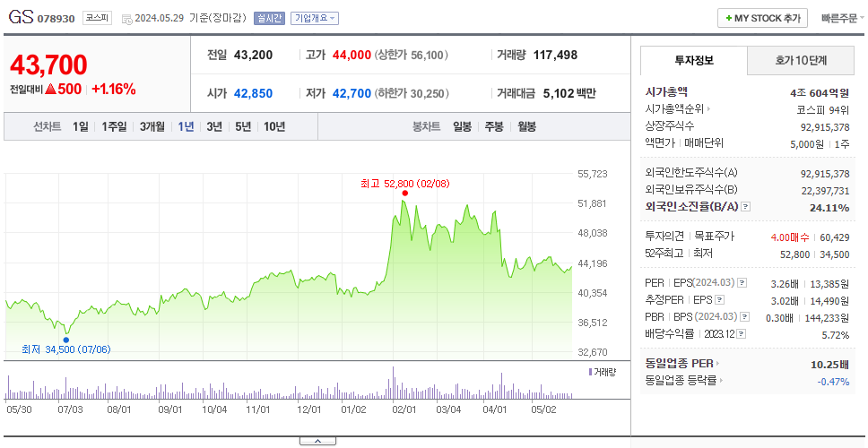This screenshot has width=868, height=448.
Task: Click the target price 60,429
Action: [835, 237]
